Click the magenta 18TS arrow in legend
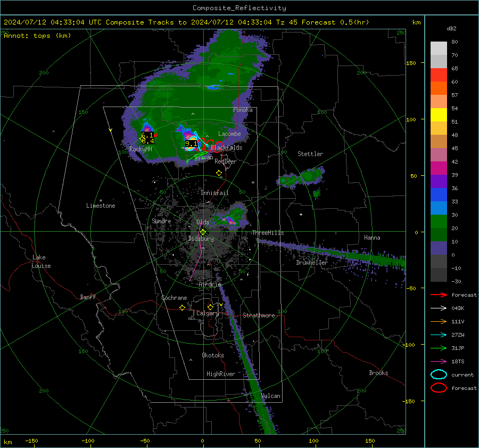 coord(439,362)
